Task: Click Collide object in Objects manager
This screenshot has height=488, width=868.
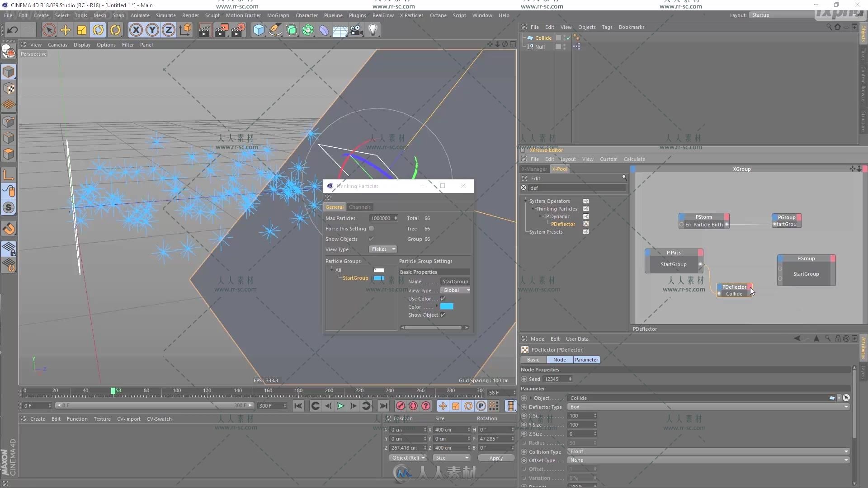Action: 543,38
